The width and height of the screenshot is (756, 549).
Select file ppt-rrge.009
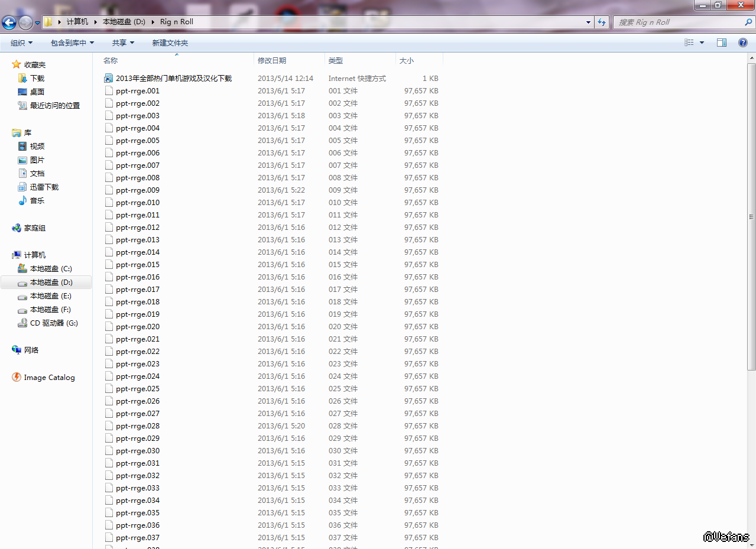pyautogui.click(x=138, y=190)
